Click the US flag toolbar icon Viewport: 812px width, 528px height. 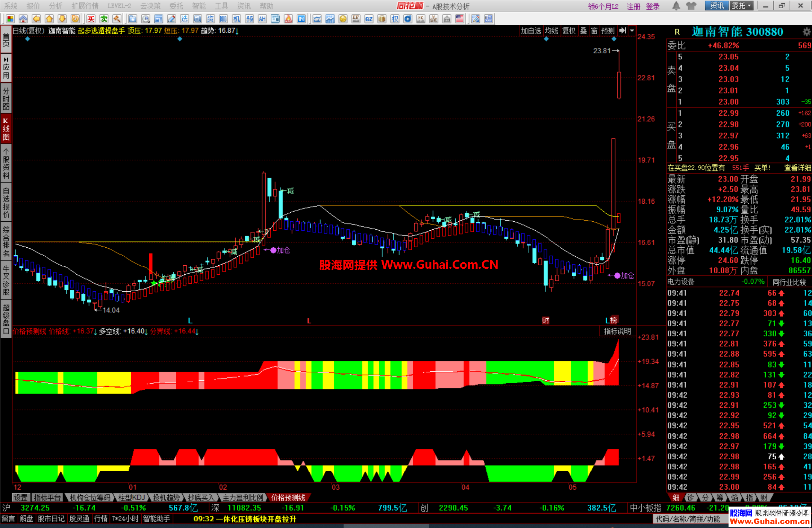point(460,19)
